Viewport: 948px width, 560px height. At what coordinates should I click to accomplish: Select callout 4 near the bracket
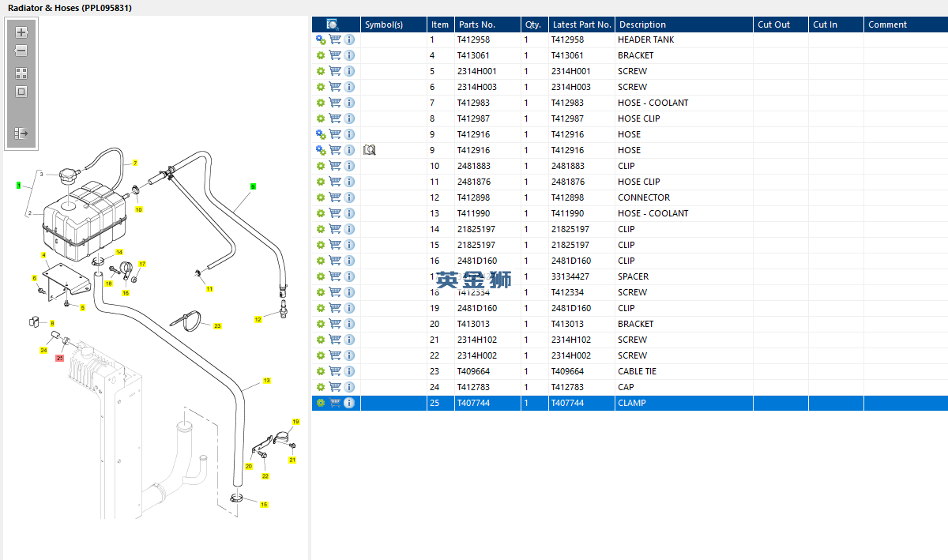click(43, 255)
